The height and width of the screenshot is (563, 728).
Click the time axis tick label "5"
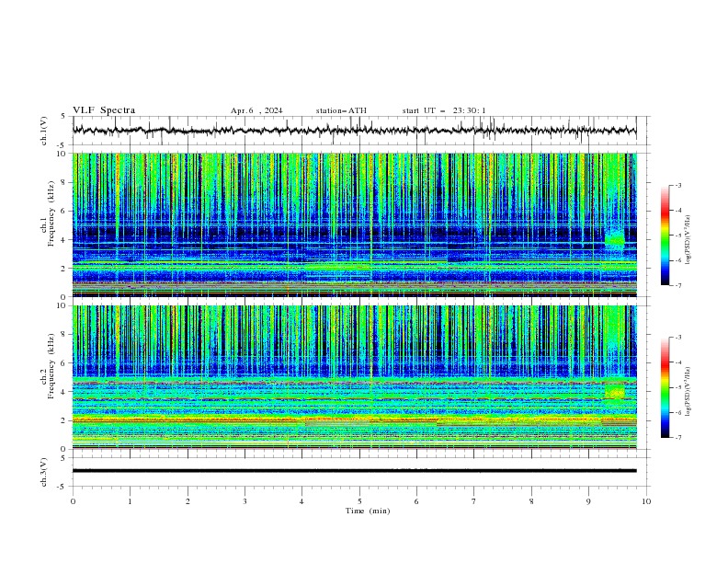359,501
